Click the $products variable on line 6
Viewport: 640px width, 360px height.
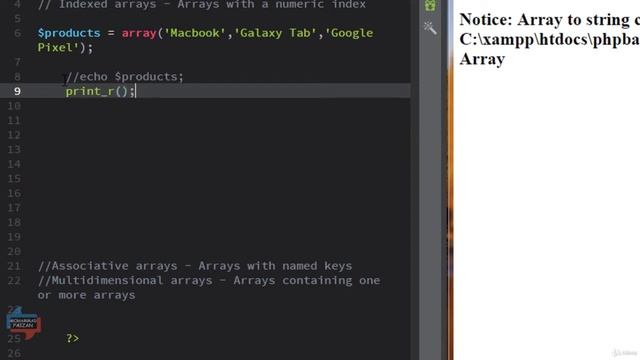pos(69,33)
